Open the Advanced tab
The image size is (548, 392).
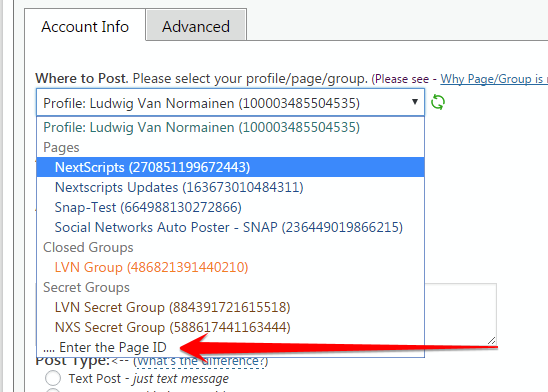click(x=196, y=25)
